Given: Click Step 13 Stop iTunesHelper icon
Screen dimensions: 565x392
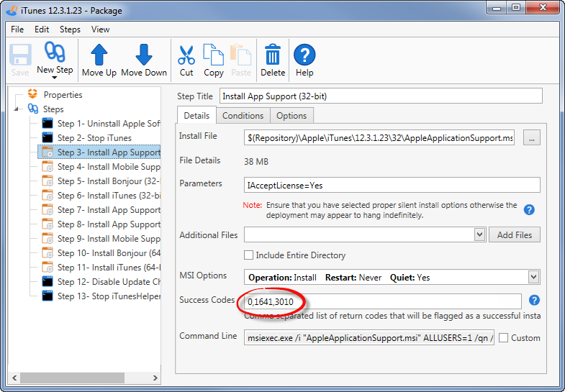Looking at the screenshot, I should 48,296.
